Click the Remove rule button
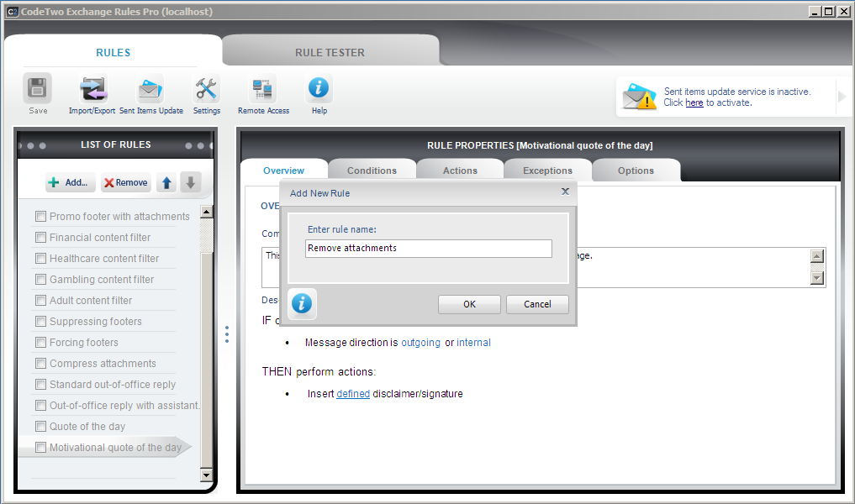 [x=126, y=182]
